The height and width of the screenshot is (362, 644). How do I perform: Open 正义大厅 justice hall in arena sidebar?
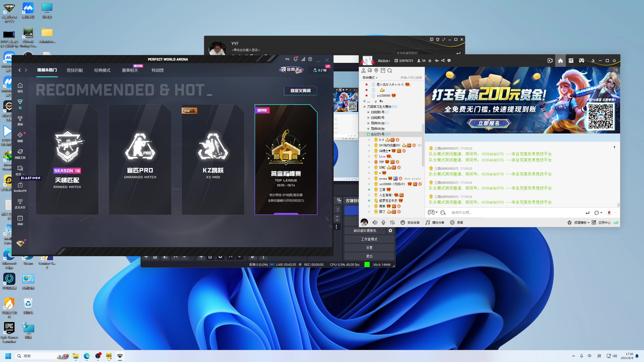point(20,204)
